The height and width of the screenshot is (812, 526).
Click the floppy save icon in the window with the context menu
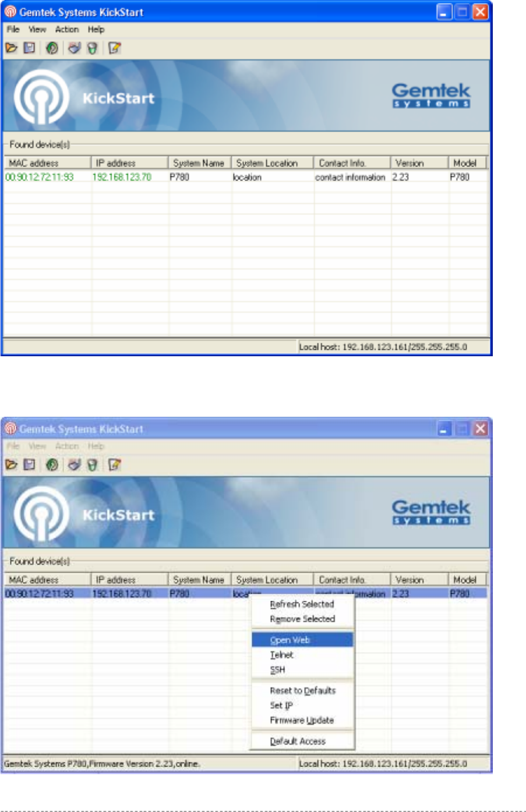(29, 465)
